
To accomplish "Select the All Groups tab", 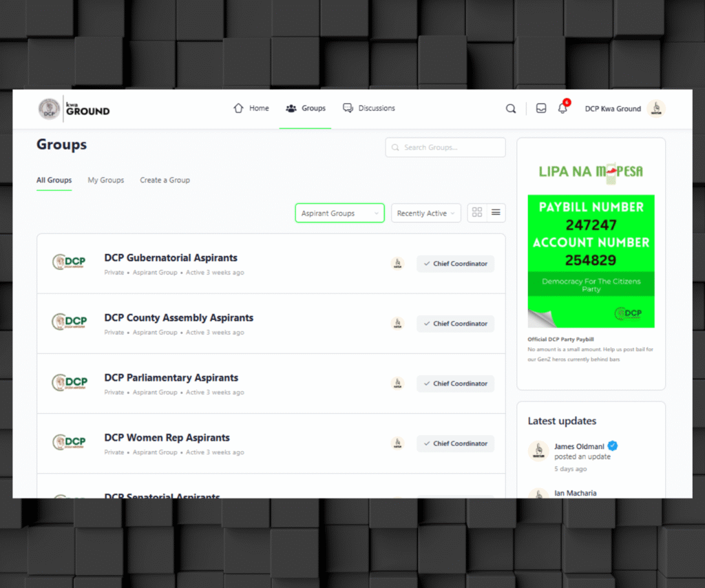I will click(54, 180).
